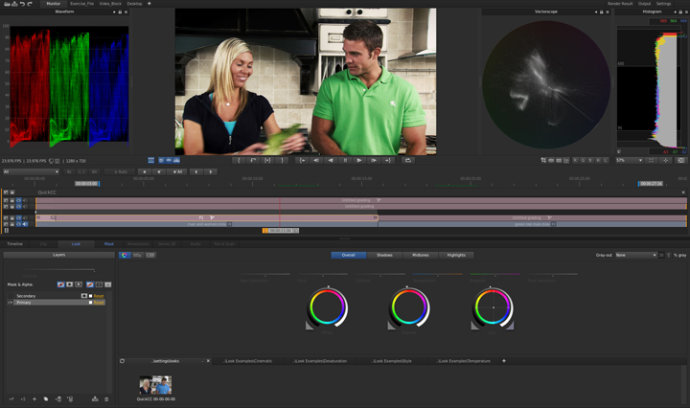The height and width of the screenshot is (408, 690).
Task: Open the Look Examples Cinematic tab
Action: [250, 360]
